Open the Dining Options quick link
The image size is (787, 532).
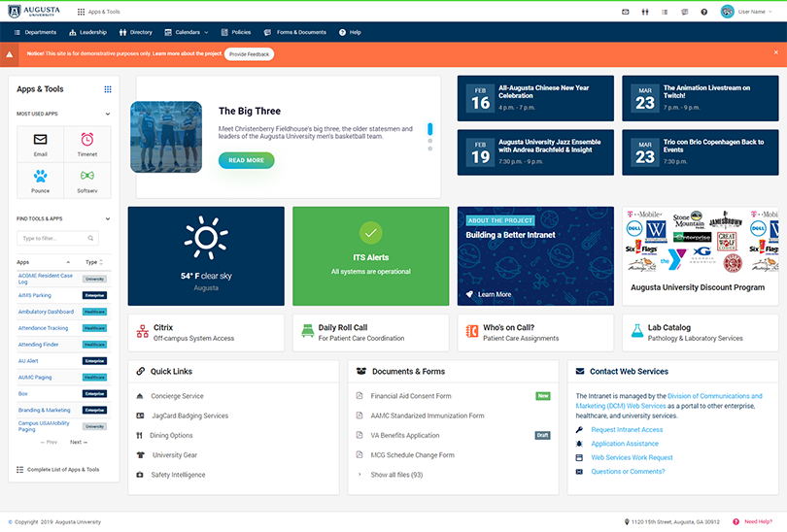pyautogui.click(x=171, y=435)
